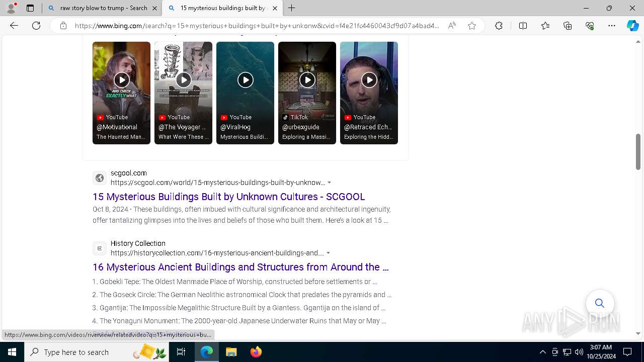Screen dimensions: 644x362
Task: Open the Collections icon
Action: click(568, 26)
